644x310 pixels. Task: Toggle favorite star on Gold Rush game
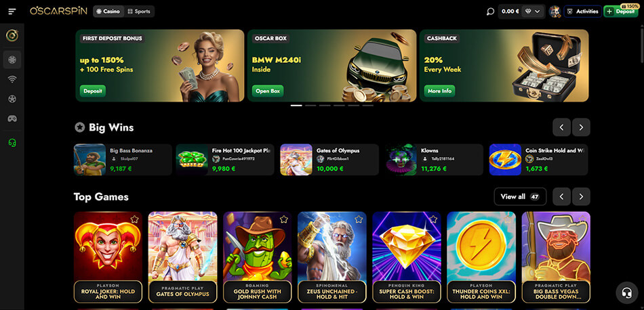click(284, 219)
